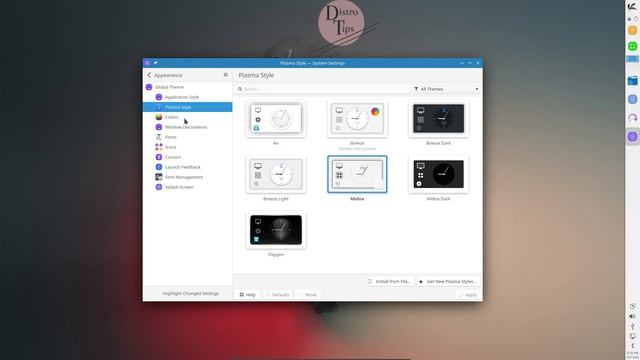Open the All Themes filter dropdown

click(446, 89)
